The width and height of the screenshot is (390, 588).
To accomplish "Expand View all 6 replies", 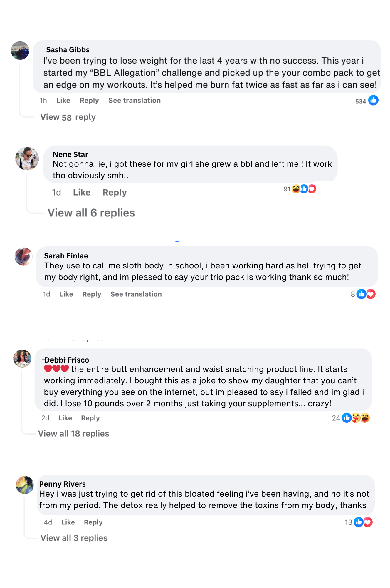I will pos(91,213).
